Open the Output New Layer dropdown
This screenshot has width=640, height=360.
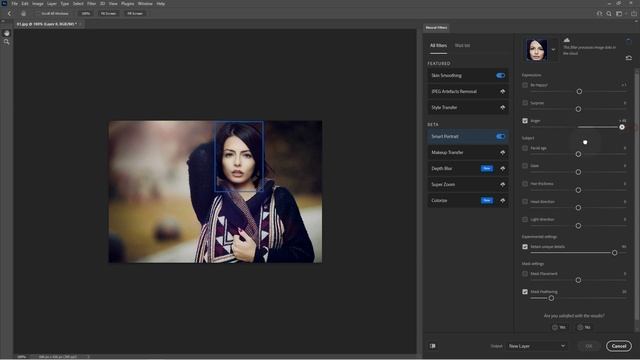[x=537, y=346]
